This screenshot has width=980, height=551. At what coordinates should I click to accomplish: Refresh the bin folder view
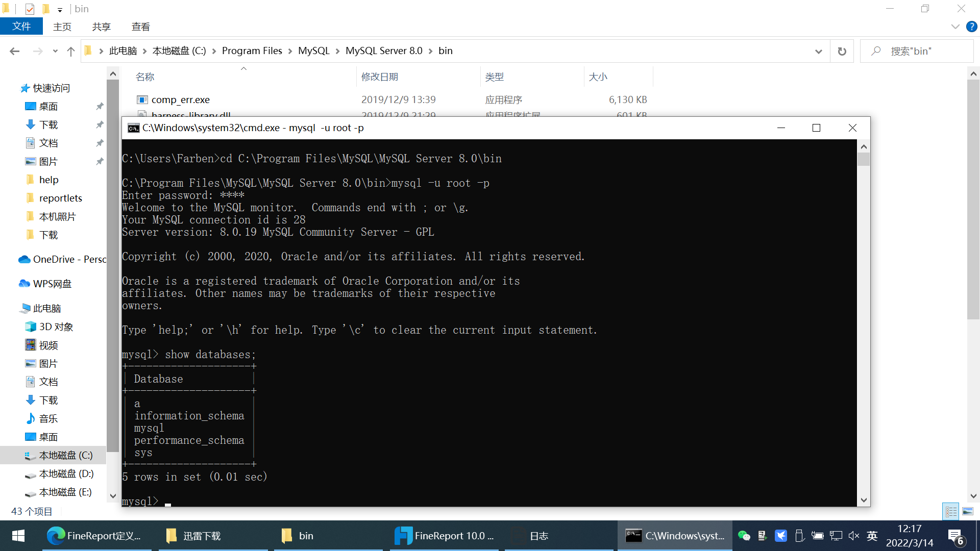click(842, 51)
